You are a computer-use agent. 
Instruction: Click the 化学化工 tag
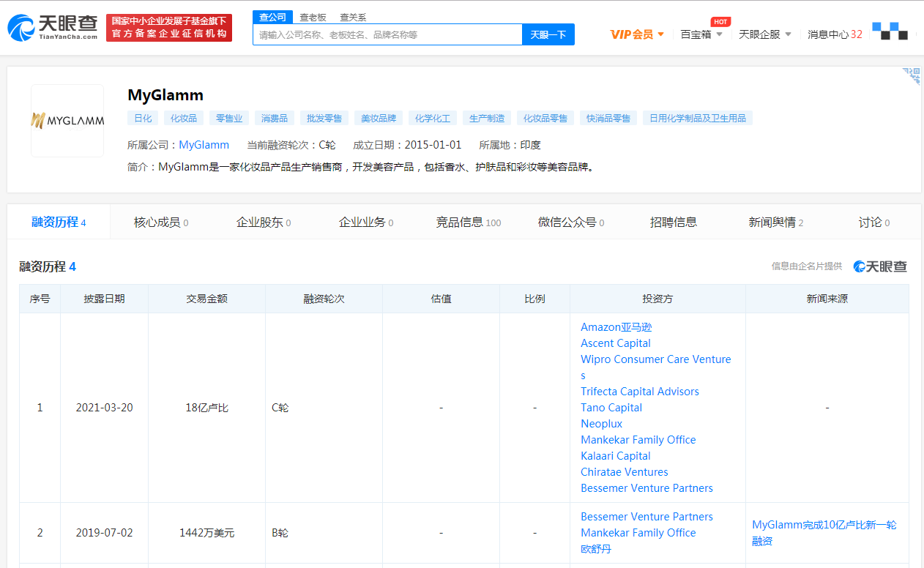click(x=433, y=118)
